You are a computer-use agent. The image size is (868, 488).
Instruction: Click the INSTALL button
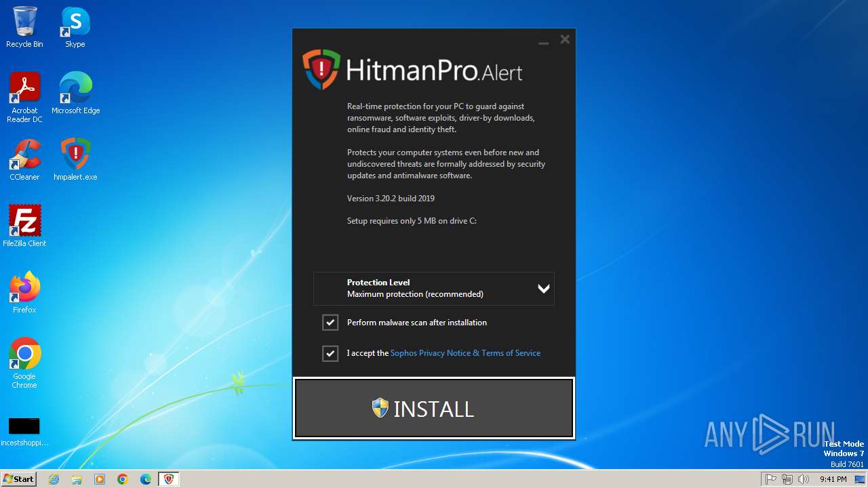(x=434, y=408)
